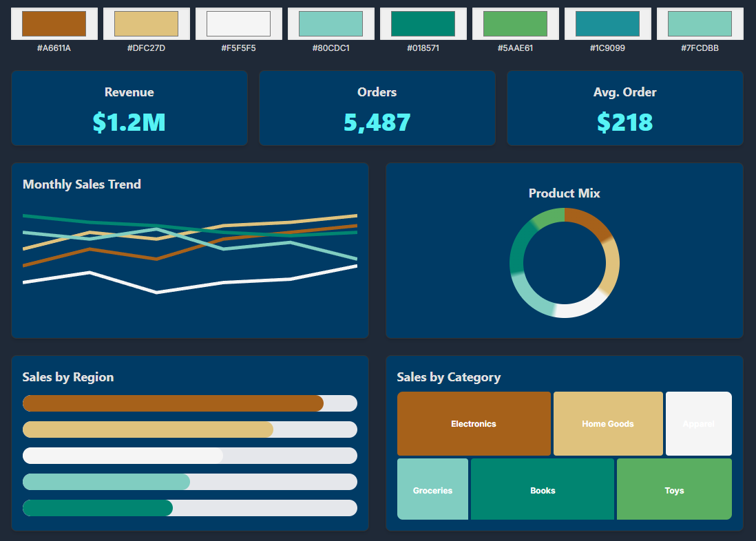Pick the #F5F5F5 white swatch
The height and width of the screenshot is (541, 756).
[x=238, y=23]
